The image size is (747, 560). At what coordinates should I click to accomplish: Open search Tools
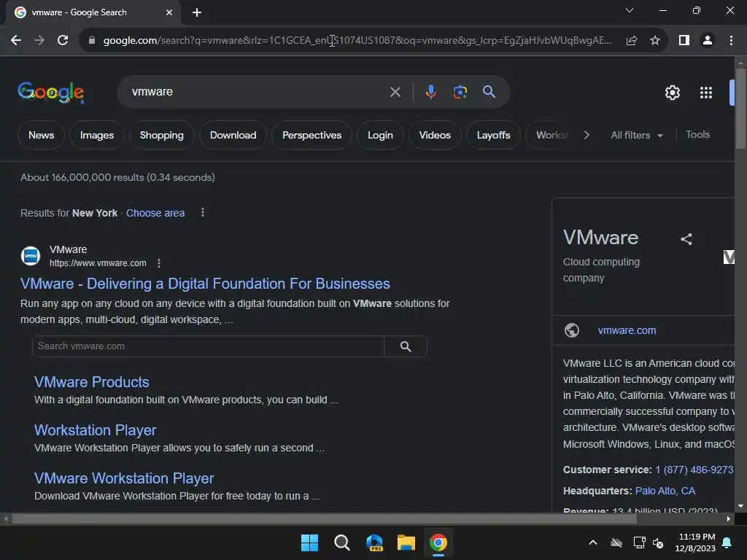coord(697,135)
